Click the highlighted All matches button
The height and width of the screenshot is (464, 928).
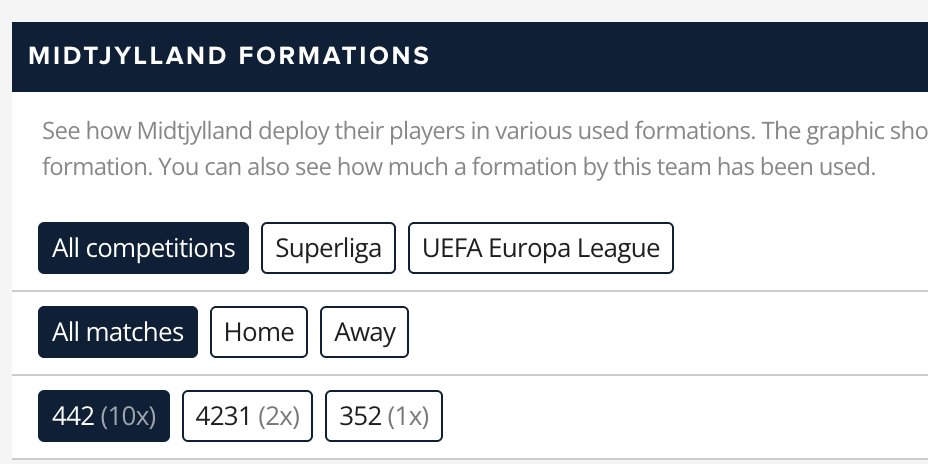pos(118,332)
